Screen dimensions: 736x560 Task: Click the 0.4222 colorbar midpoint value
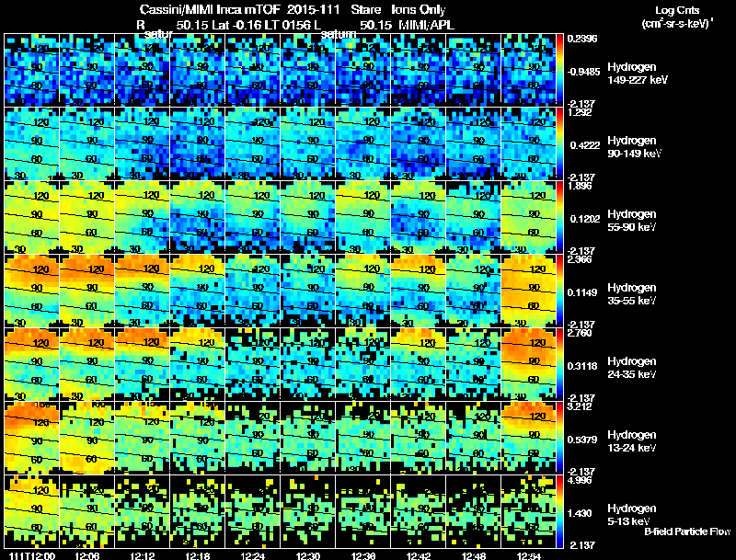pyautogui.click(x=585, y=145)
